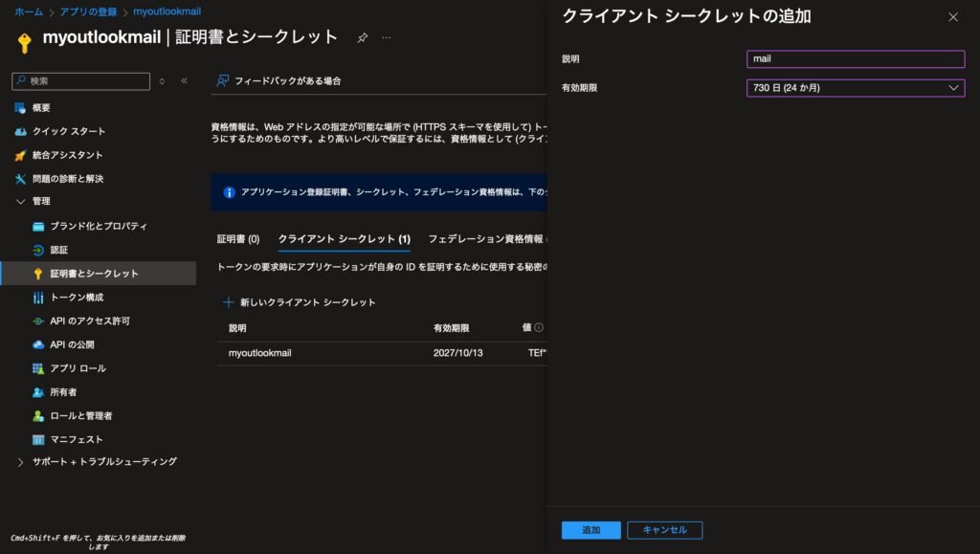This screenshot has width=980, height=554.
Task: Switch to 証明書 (0) tab
Action: [238, 238]
